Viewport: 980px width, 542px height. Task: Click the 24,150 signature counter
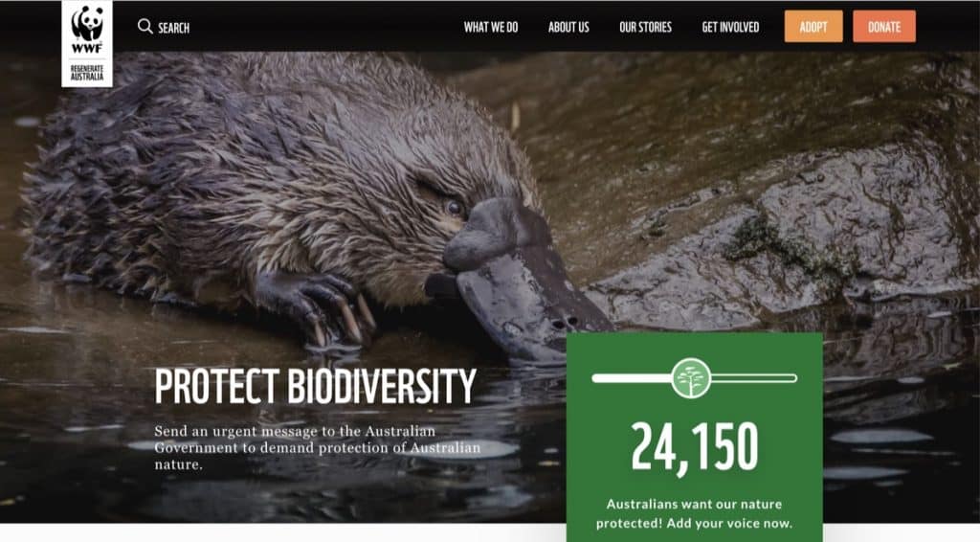[x=695, y=446]
